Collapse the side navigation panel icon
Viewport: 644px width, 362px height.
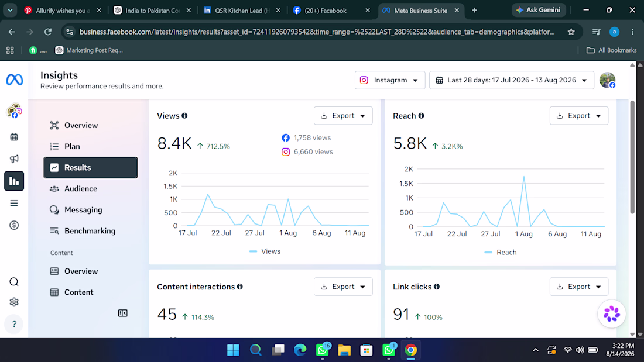(123, 313)
